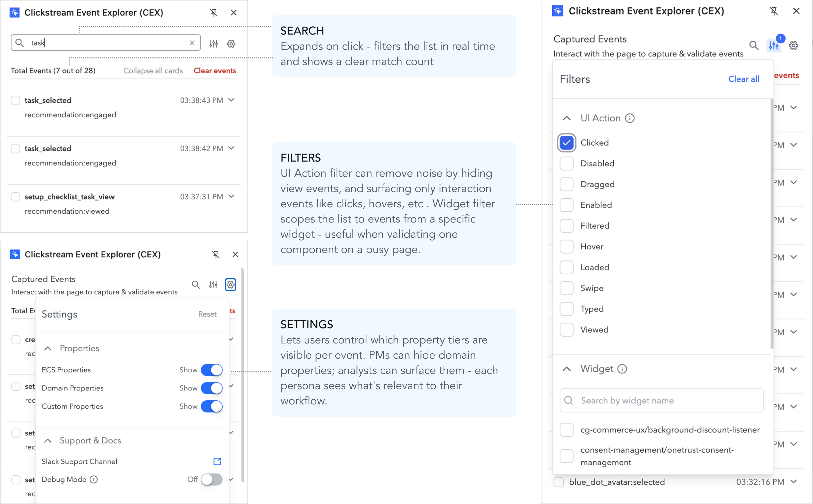This screenshot has height=504, width=813.
Task: Toggle ECS Properties switch
Action: pyautogui.click(x=212, y=370)
